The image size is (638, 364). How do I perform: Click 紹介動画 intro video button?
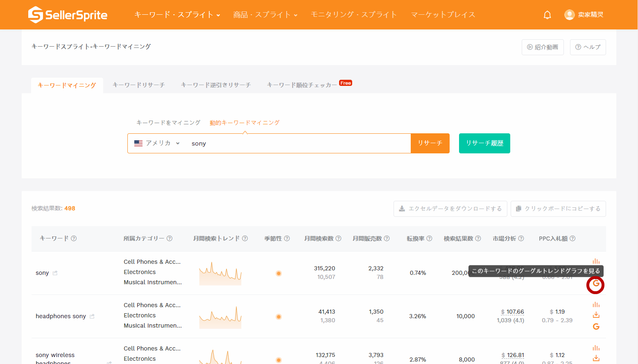coord(543,47)
